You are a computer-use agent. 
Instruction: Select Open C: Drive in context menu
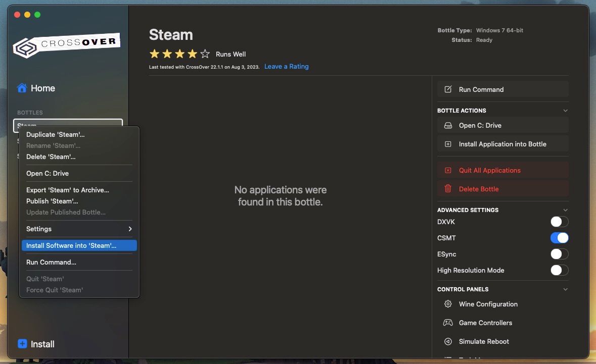click(x=79, y=174)
